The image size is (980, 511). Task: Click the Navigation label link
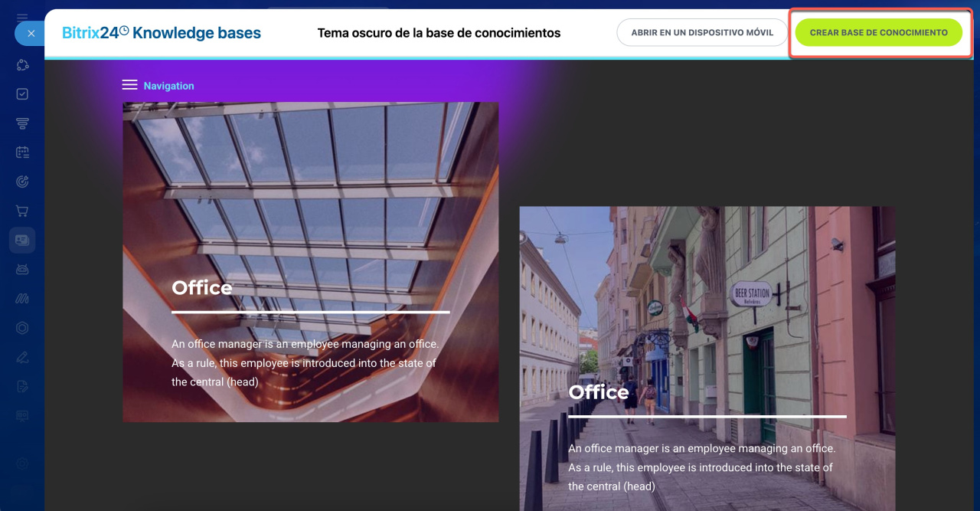[168, 86]
